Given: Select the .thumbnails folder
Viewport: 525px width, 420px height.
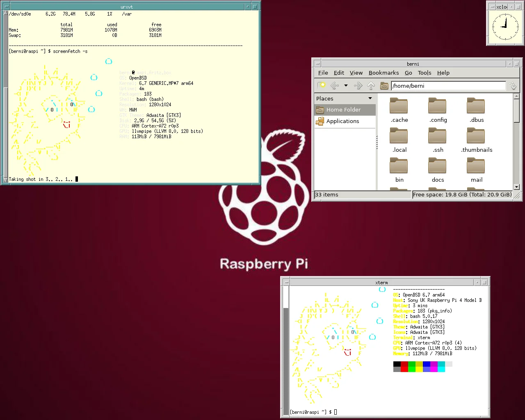Looking at the screenshot, I should pos(476,140).
